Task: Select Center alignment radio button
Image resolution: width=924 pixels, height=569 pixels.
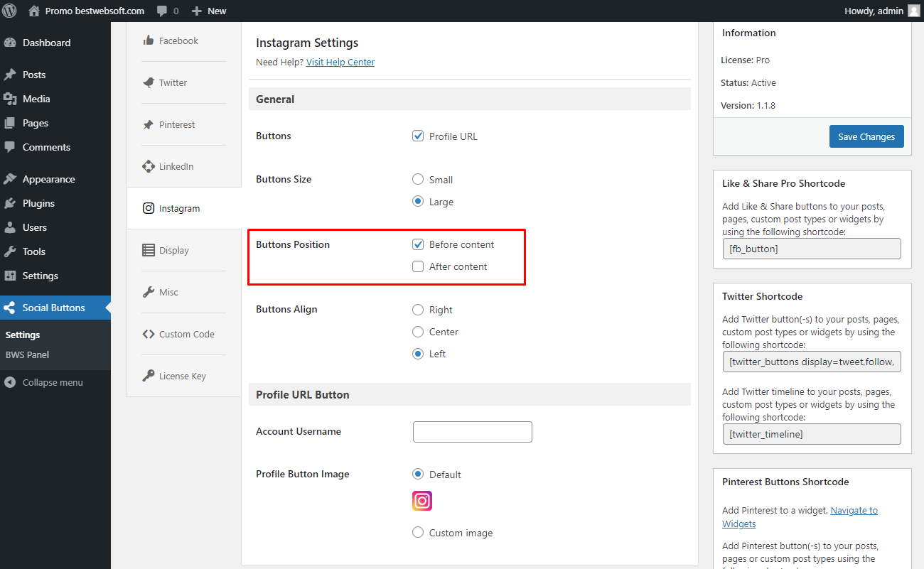Action: coord(418,332)
